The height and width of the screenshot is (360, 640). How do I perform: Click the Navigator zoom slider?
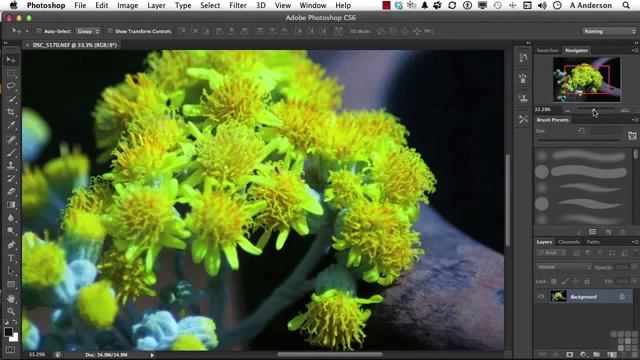(x=596, y=109)
